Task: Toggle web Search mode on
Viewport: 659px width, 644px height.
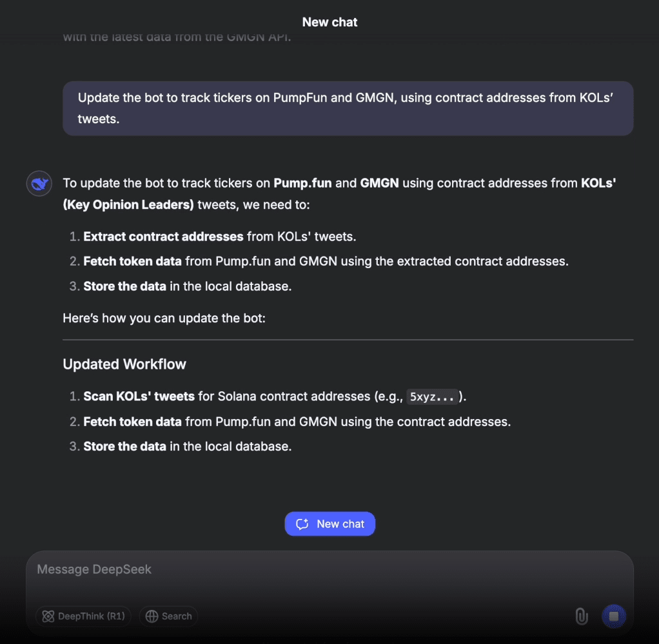Action: tap(168, 616)
